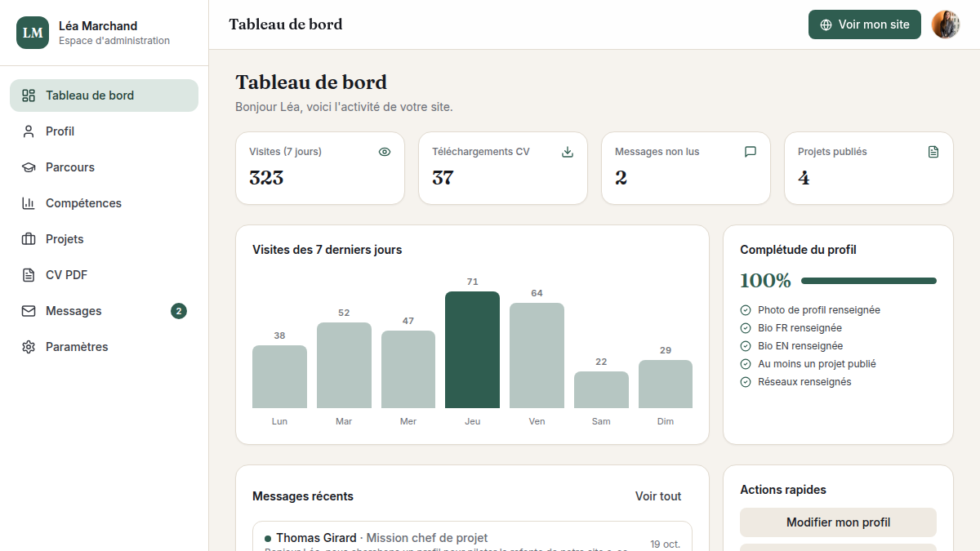This screenshot has width=980, height=551.
Task: Click the Parcours graduation cap icon
Action: 29,167
